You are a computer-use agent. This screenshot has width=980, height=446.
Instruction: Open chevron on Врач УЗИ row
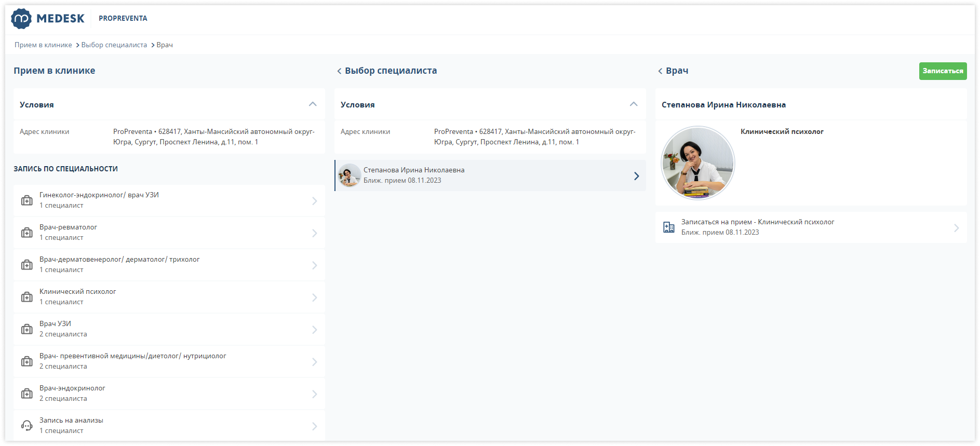pos(315,330)
